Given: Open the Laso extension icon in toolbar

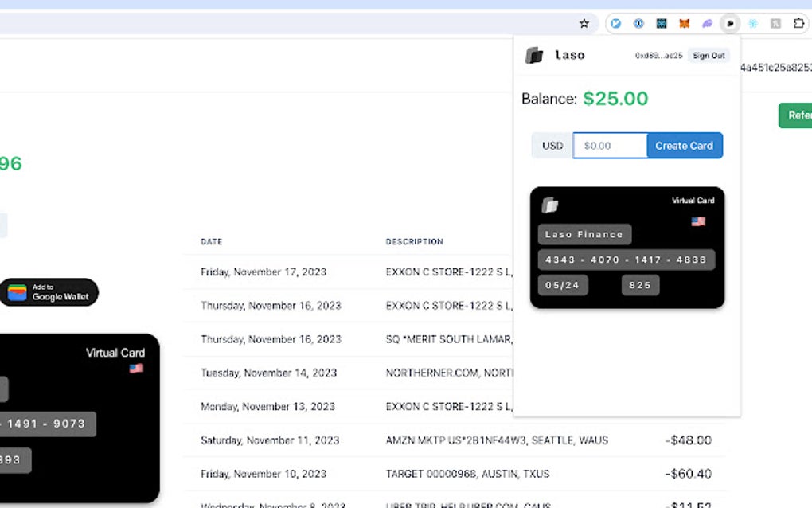Looking at the screenshot, I should pyautogui.click(x=730, y=23).
